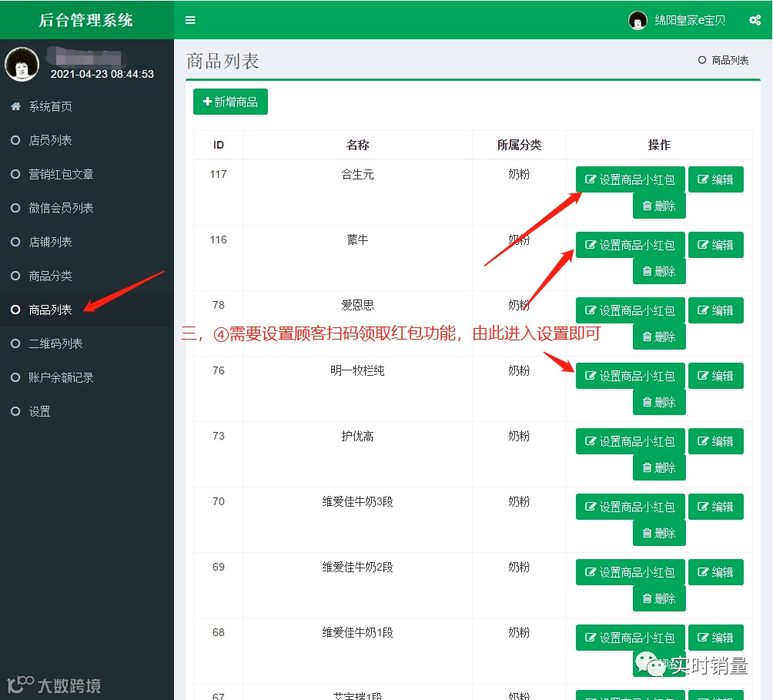Click 设置商品小红包 for 蒙牛
773x700 pixels.
pos(630,245)
